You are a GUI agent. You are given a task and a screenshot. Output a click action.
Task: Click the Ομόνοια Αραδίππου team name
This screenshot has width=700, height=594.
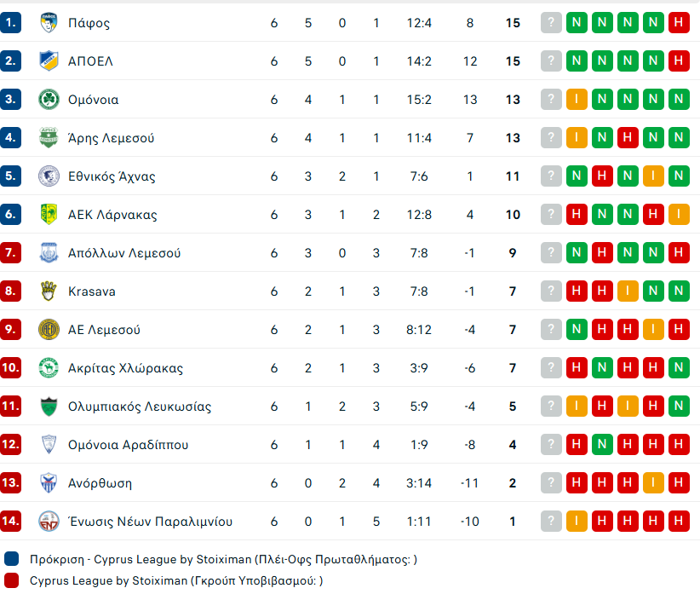pyautogui.click(x=128, y=445)
